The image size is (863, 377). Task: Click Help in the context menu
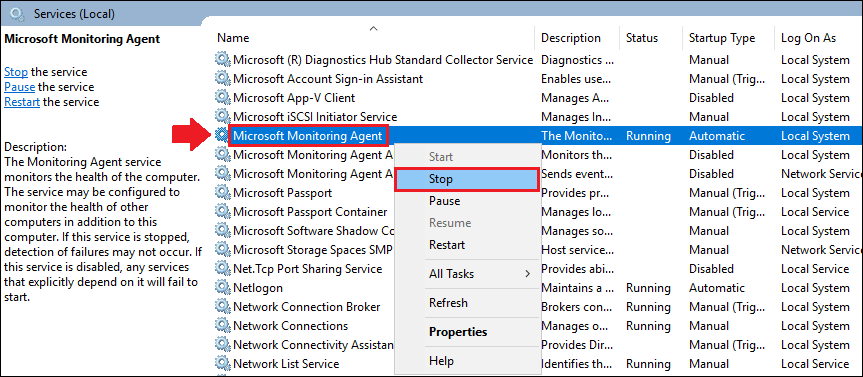pos(466,361)
